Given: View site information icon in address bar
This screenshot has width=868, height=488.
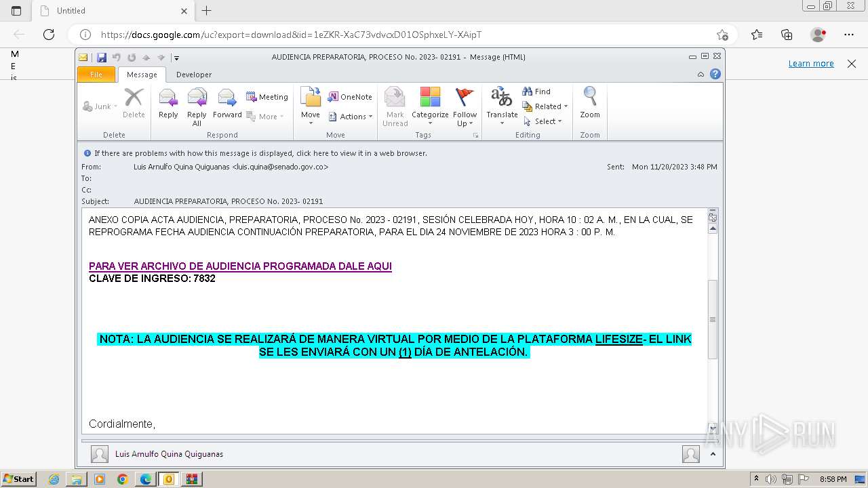Looking at the screenshot, I should pos(85,35).
